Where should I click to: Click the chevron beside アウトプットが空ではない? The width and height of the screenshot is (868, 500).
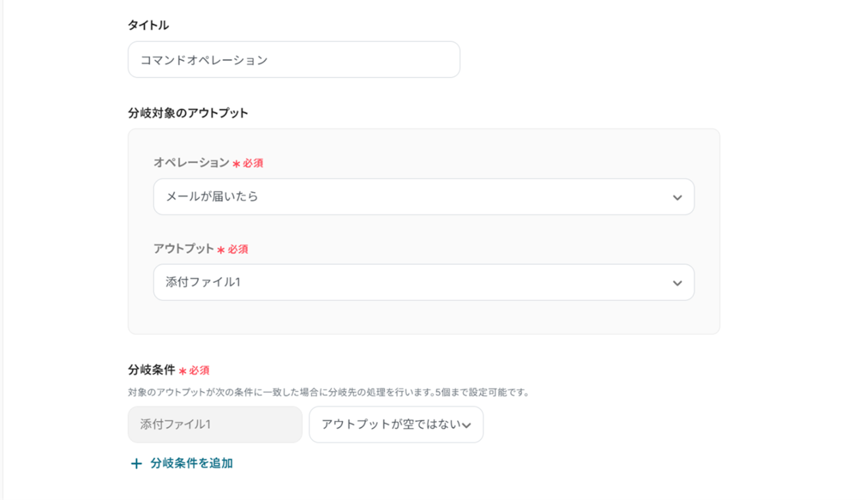pyautogui.click(x=467, y=425)
